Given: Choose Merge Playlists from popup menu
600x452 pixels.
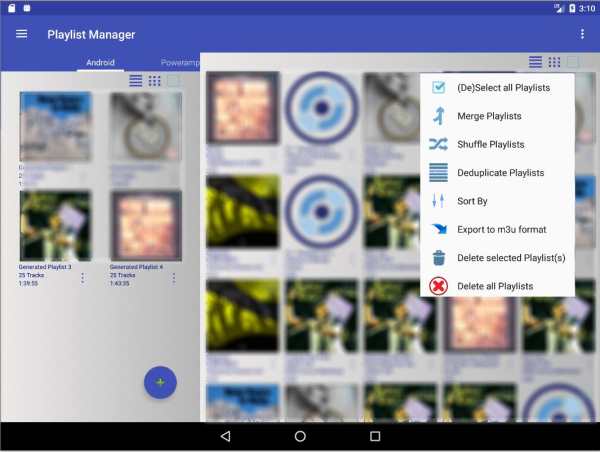Looking at the screenshot, I should point(497,116).
